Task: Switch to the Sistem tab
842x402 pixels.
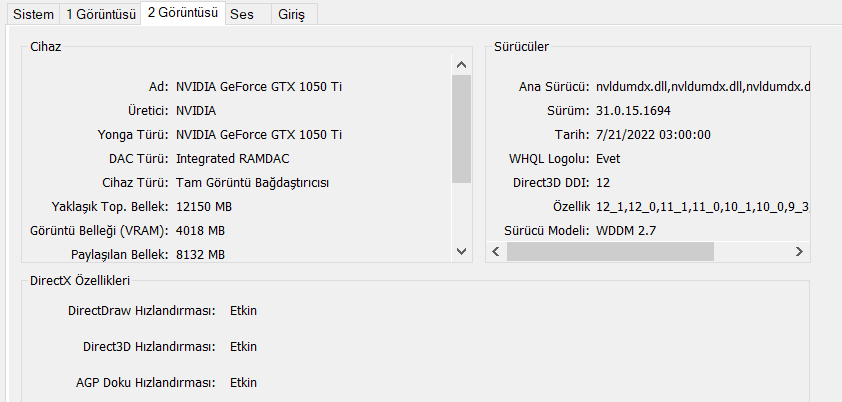Action: pyautogui.click(x=33, y=15)
